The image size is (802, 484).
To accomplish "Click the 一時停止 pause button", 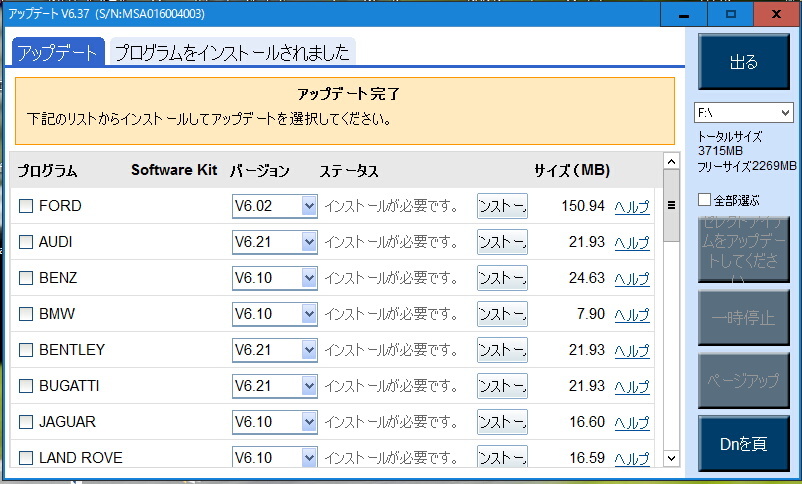I will (x=744, y=317).
